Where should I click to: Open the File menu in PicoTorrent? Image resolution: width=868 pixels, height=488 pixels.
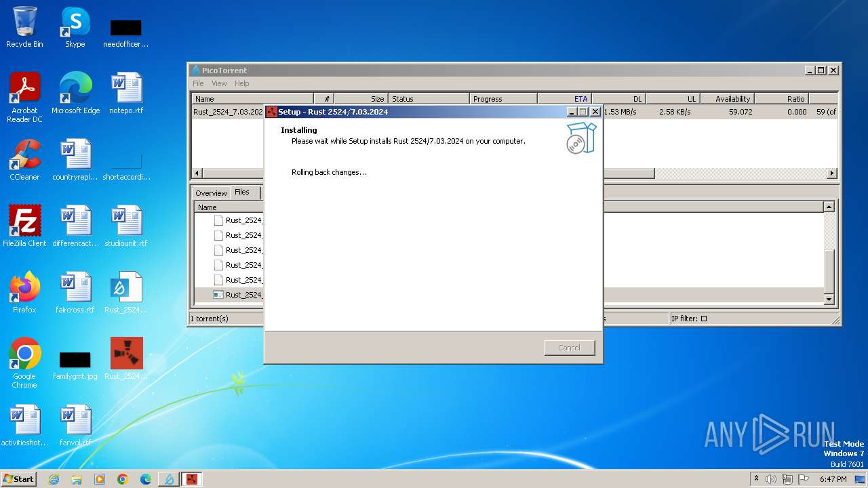[198, 83]
